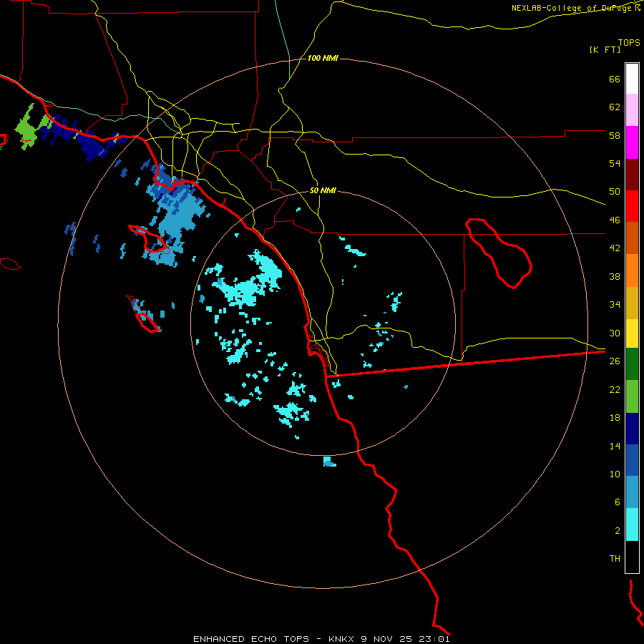This screenshot has height=644, width=644.
Task: Click the 22 value in the legend
Action: [615, 389]
